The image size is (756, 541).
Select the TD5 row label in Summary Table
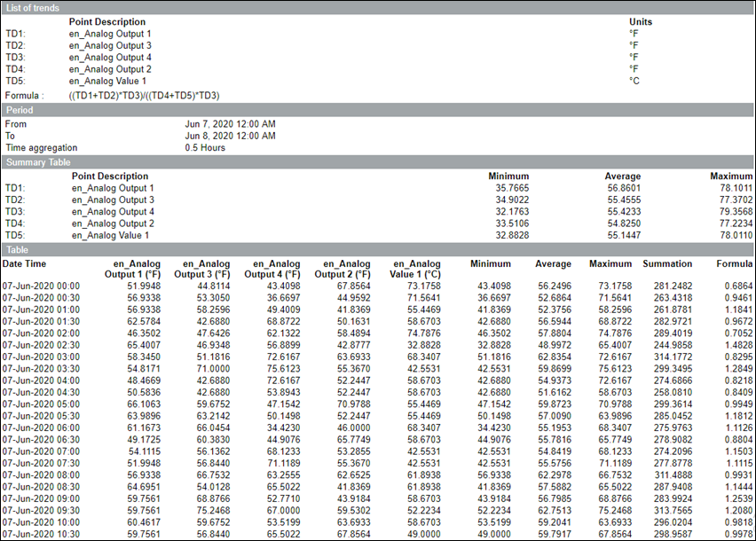[x=15, y=235]
